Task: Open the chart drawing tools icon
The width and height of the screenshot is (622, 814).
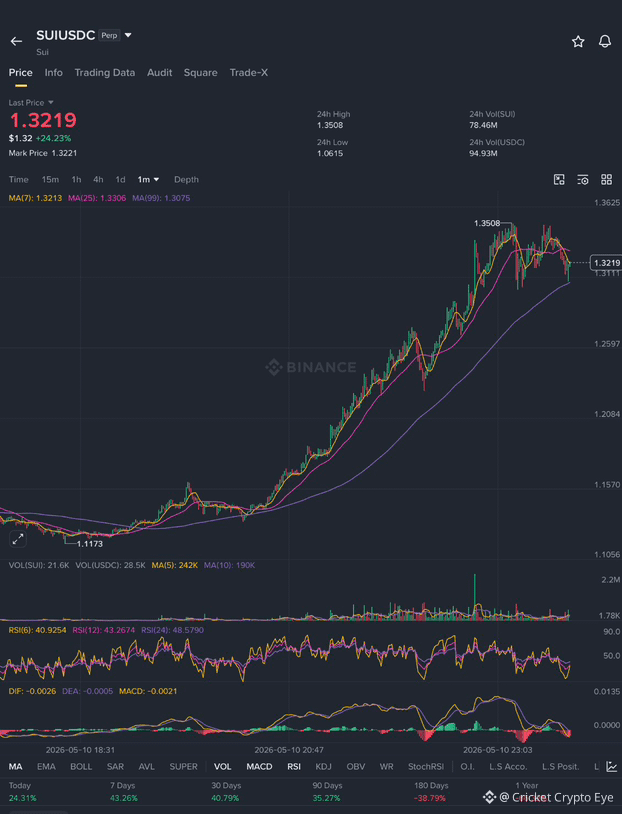Action: pyautogui.click(x=559, y=180)
